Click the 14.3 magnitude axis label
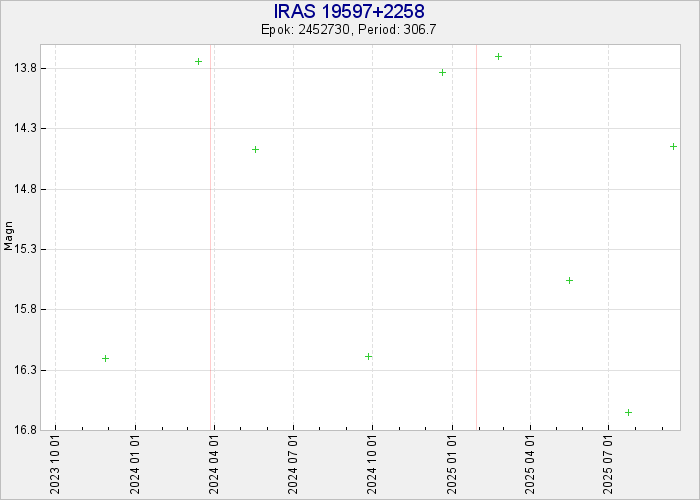Screen dimensions: 700x500 [x=25, y=129]
